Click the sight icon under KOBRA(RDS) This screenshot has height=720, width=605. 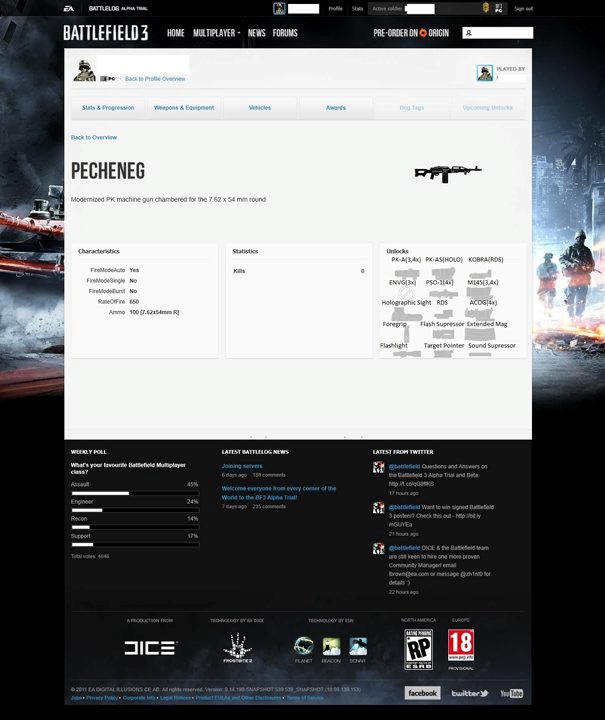pos(480,273)
